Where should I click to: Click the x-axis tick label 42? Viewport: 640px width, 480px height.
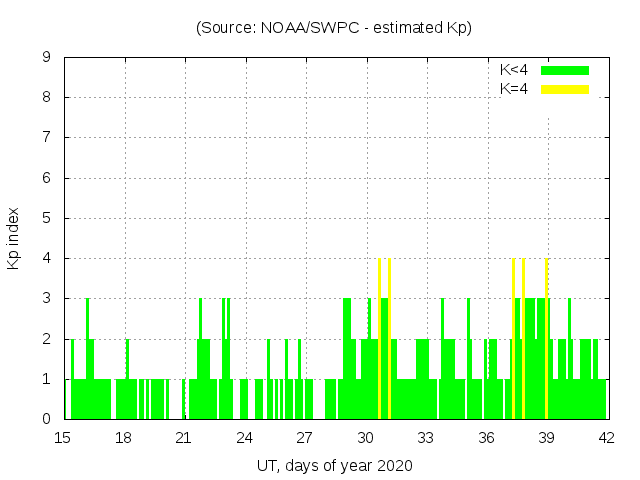click(x=607, y=438)
